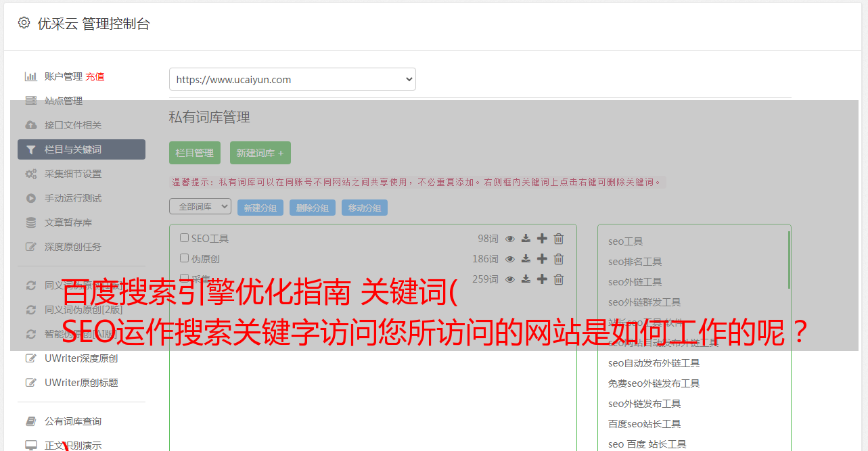
Task: Click the trash icon in the 伪原创 row
Action: click(559, 259)
